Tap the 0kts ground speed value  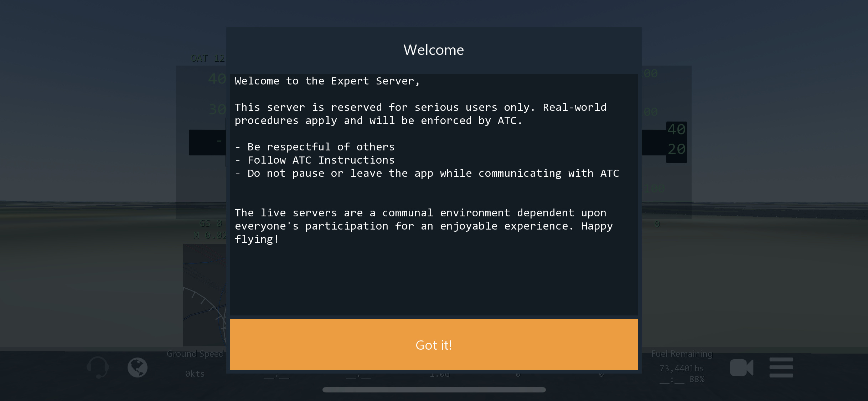[x=195, y=374]
